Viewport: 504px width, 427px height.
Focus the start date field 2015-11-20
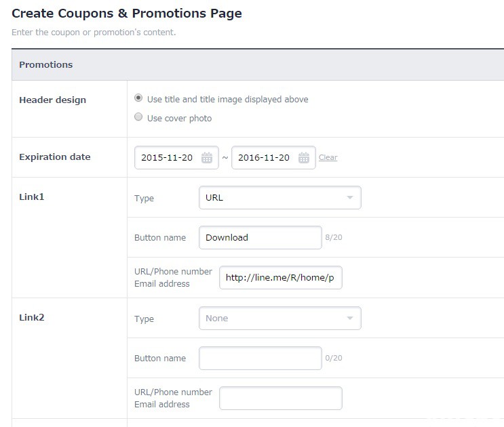click(176, 157)
